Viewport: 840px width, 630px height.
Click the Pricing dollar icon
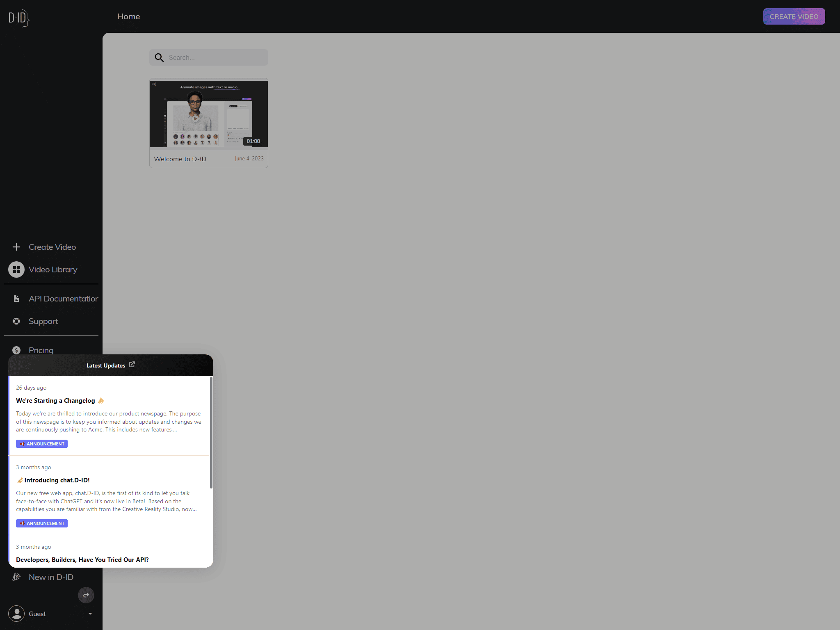(16, 350)
